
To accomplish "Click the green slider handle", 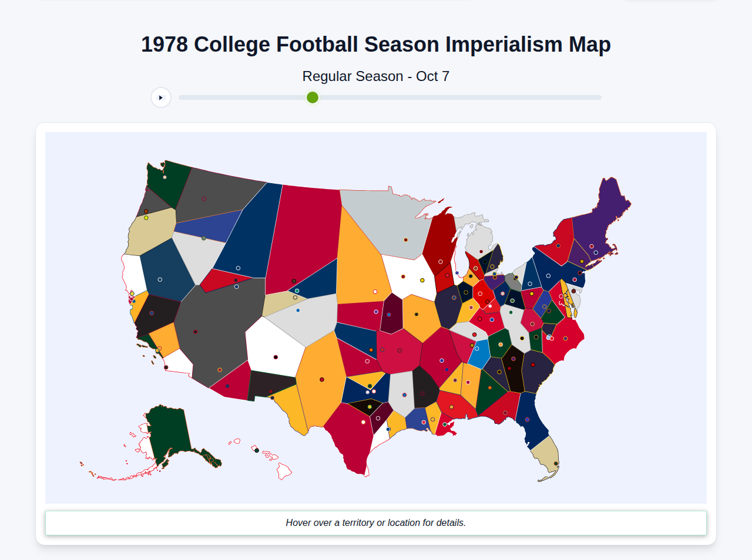I will [x=312, y=97].
